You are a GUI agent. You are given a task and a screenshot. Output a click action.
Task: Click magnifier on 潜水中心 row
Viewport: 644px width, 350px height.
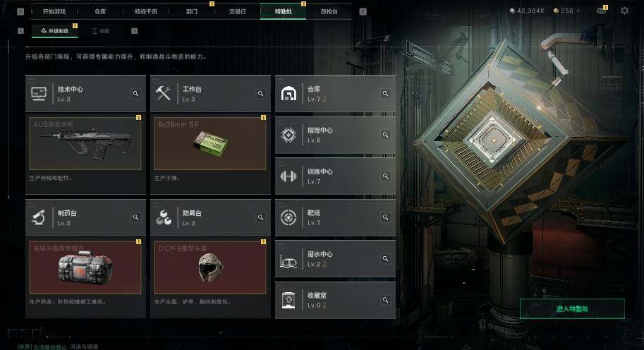(385, 258)
